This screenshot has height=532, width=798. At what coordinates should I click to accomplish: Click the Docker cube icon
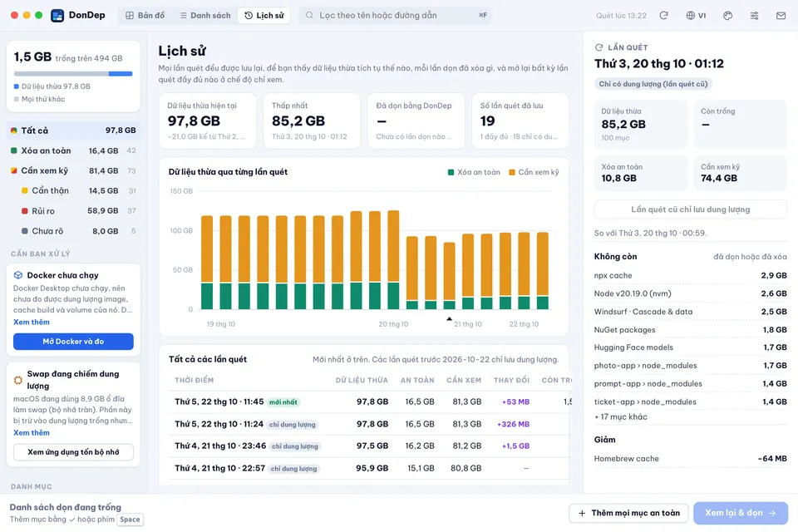18,275
